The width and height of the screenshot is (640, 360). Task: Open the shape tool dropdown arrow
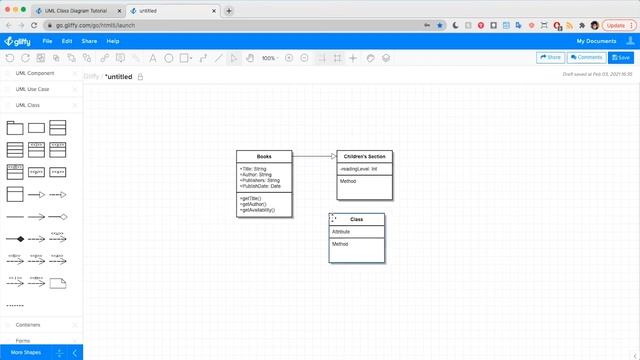point(191,58)
